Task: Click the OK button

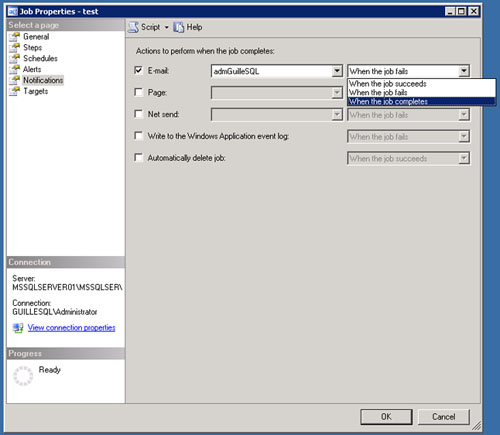Action: click(x=386, y=417)
